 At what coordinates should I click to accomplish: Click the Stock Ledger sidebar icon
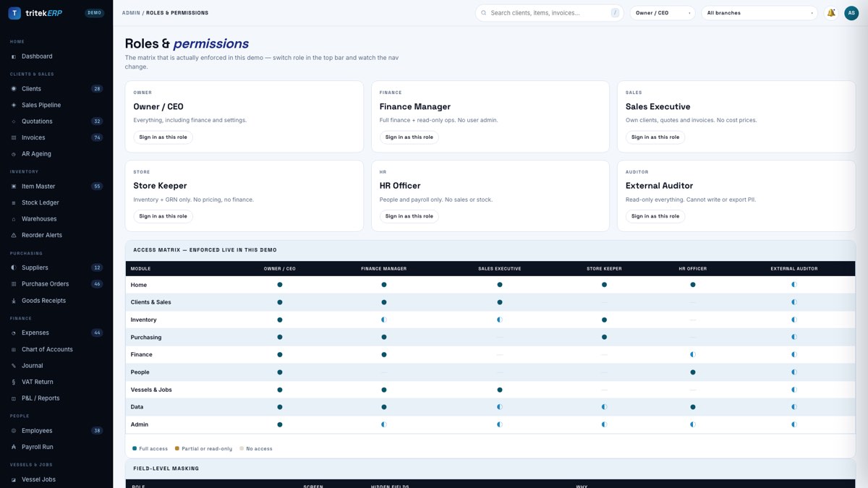pos(14,202)
